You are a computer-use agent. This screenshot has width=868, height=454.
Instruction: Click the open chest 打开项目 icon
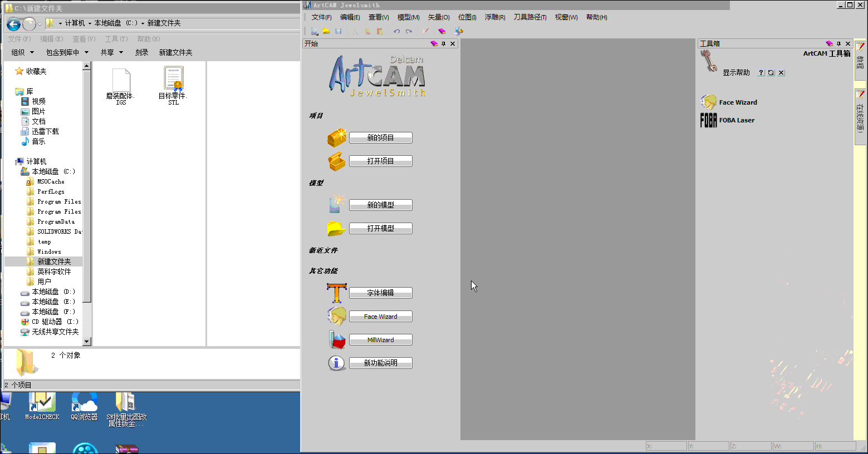coord(337,161)
